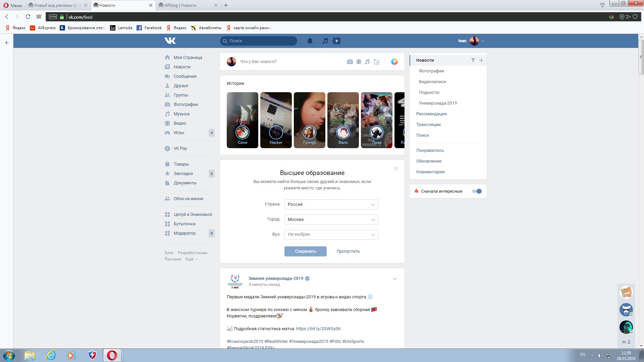Open Windows Start menu
Viewport: 644px width, 362px height.
(9, 355)
